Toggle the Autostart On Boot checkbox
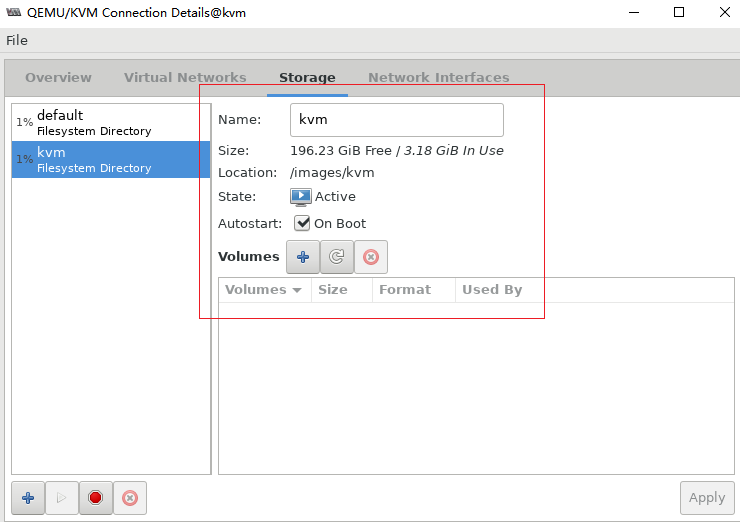Screen dimensions: 740x522 [302, 223]
